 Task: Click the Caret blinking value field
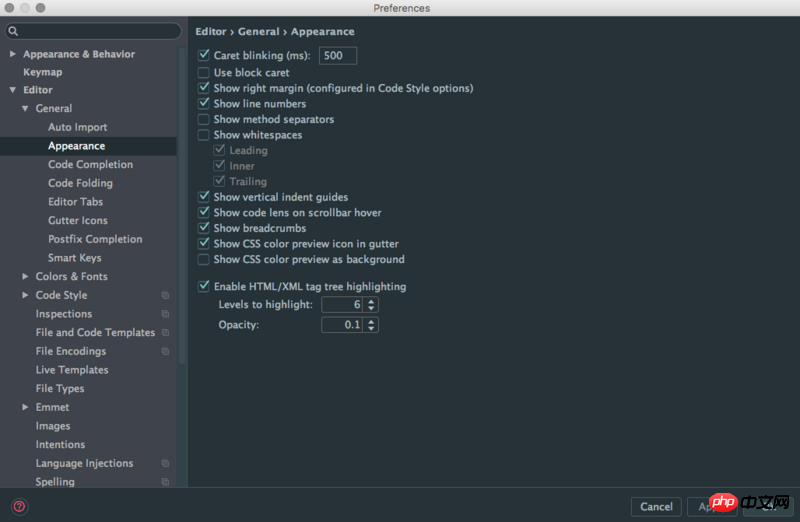[x=338, y=55]
